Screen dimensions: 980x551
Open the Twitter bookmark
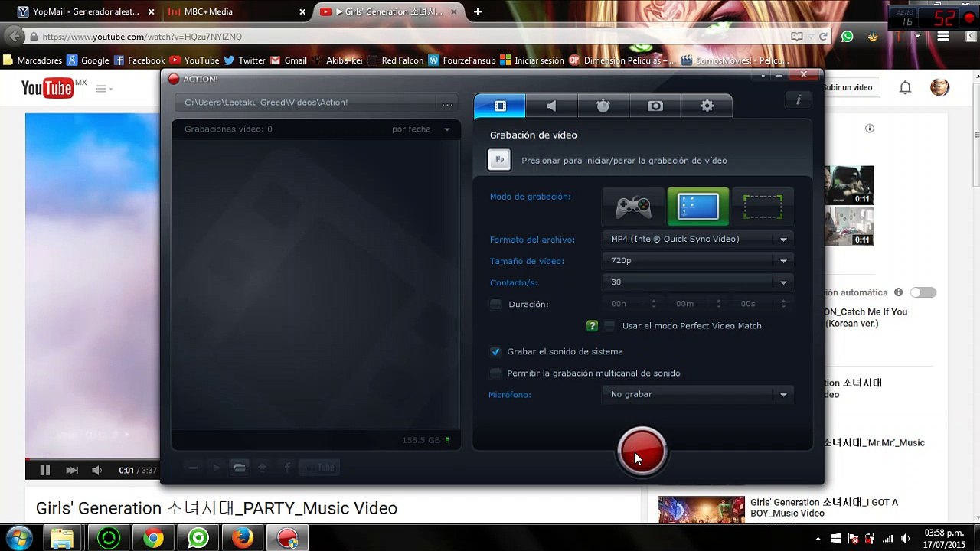pos(244,60)
